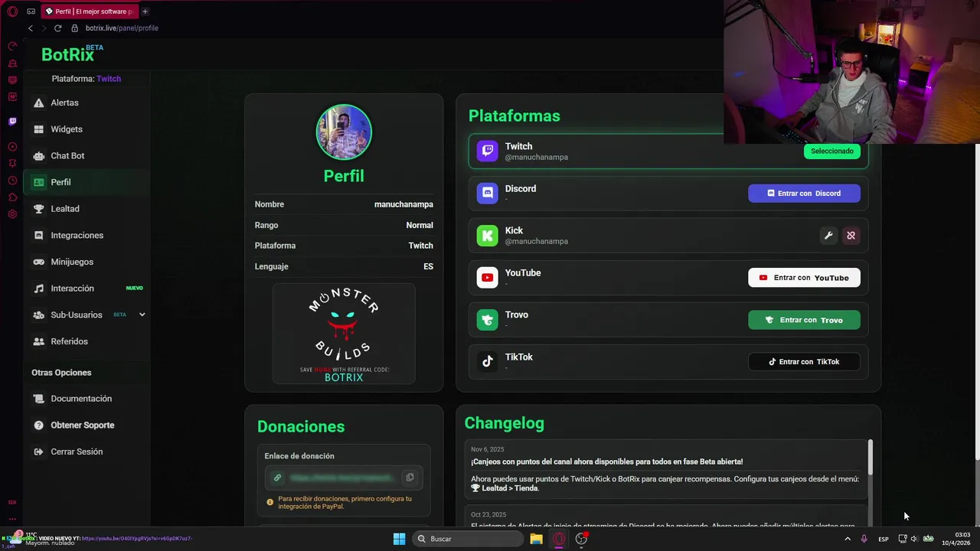Click the Opera GX taskbar icon

[x=559, y=539]
